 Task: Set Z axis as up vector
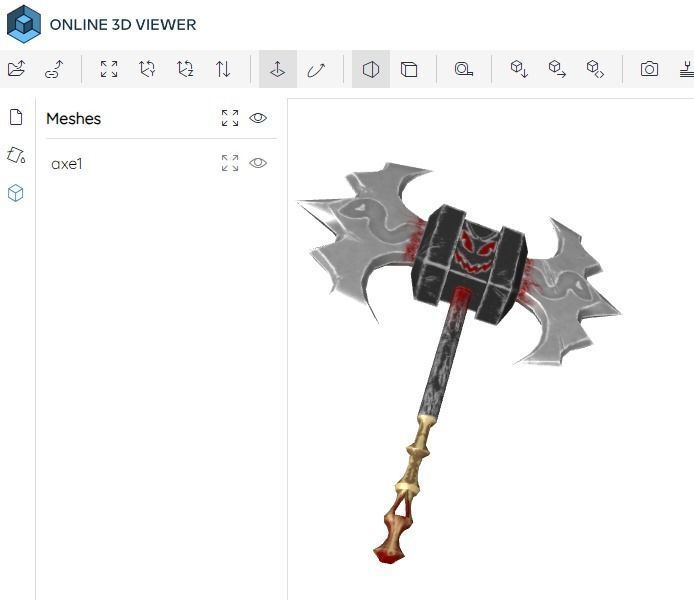tap(185, 69)
